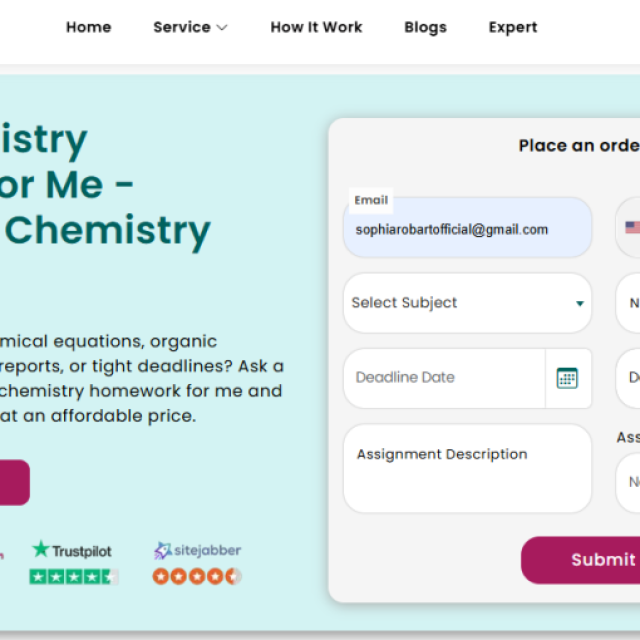The image size is (640, 640).
Task: Focus the Email input field
Action: [x=467, y=230]
